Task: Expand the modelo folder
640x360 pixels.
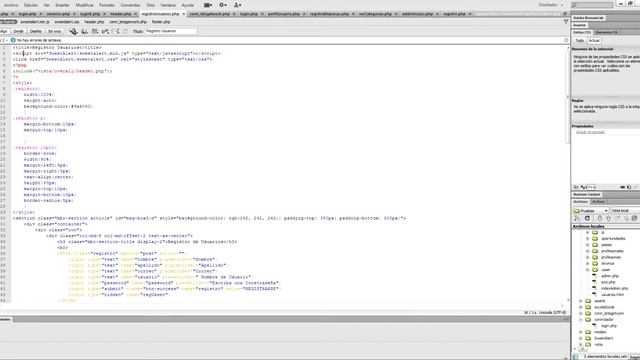Action: pos(580,332)
